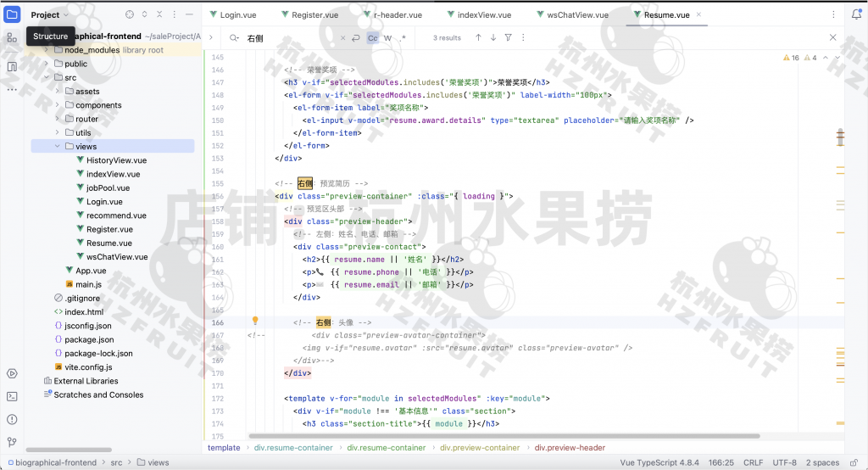This screenshot has height=470, width=868.
Task: Click the 166:25 line position indicator
Action: (x=721, y=462)
